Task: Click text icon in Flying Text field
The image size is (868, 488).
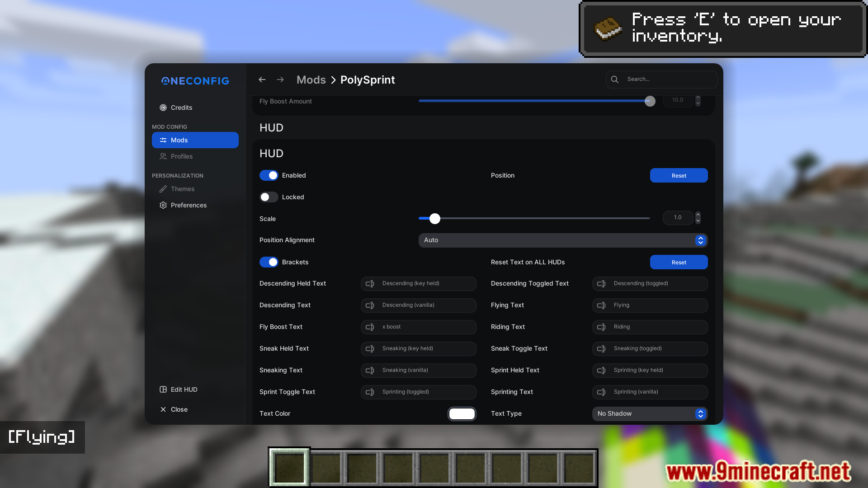Action: (x=601, y=305)
